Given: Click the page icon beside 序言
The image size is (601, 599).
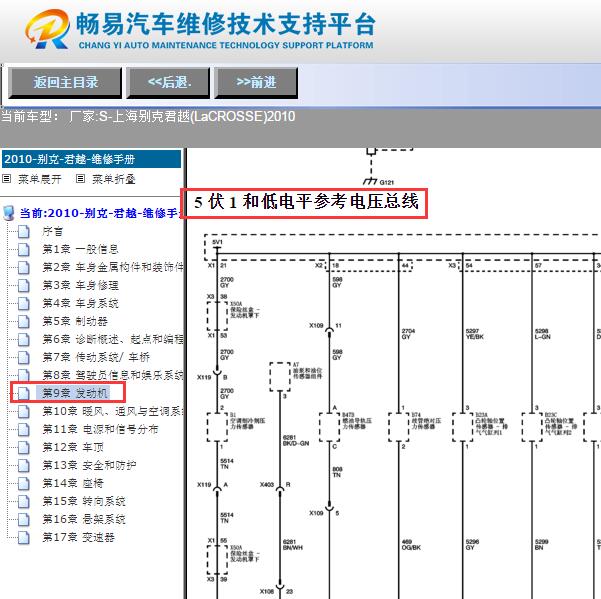Looking at the screenshot, I should 23,231.
